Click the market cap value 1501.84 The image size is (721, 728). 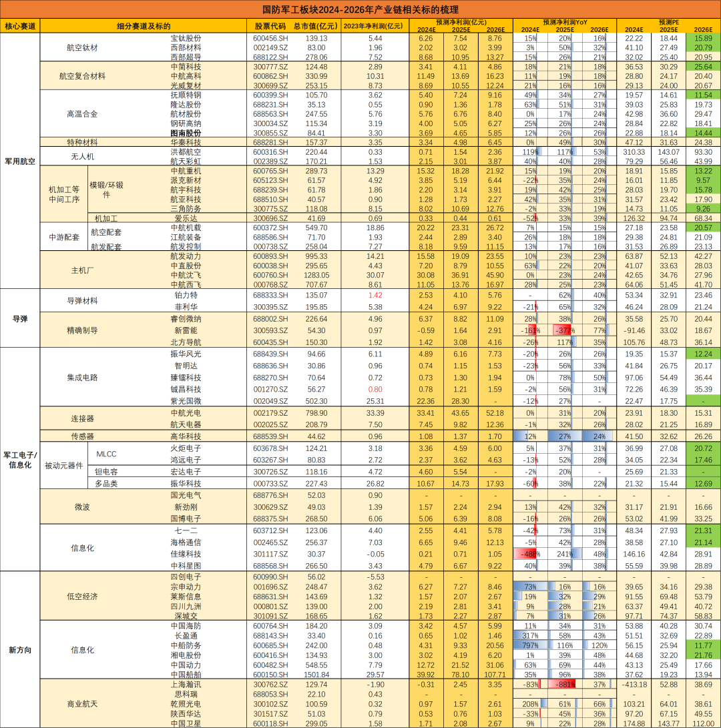coord(316,674)
